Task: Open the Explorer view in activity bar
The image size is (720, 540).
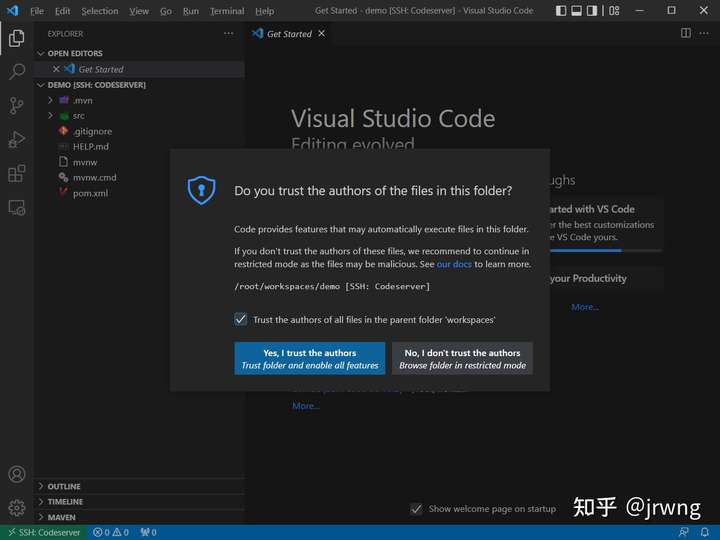Action: [x=17, y=38]
